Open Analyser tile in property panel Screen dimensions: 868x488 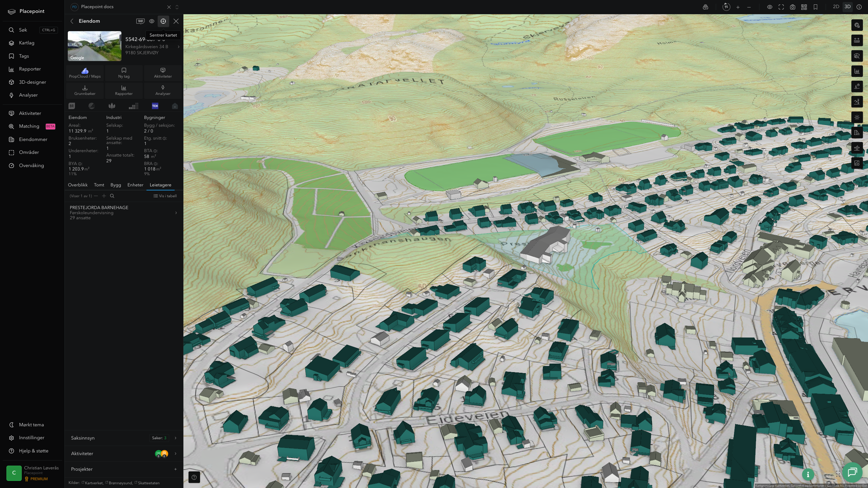click(x=163, y=90)
